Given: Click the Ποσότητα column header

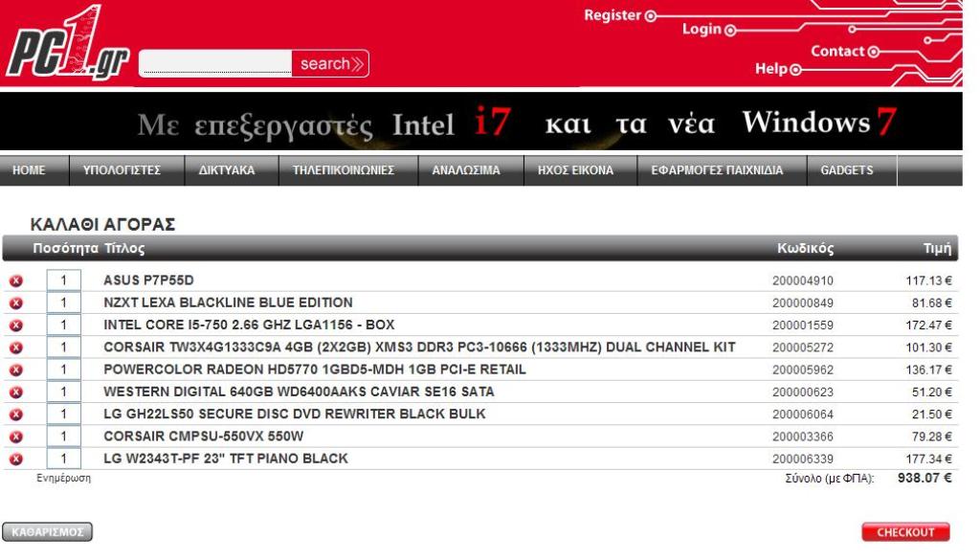Looking at the screenshot, I should pos(66,248).
